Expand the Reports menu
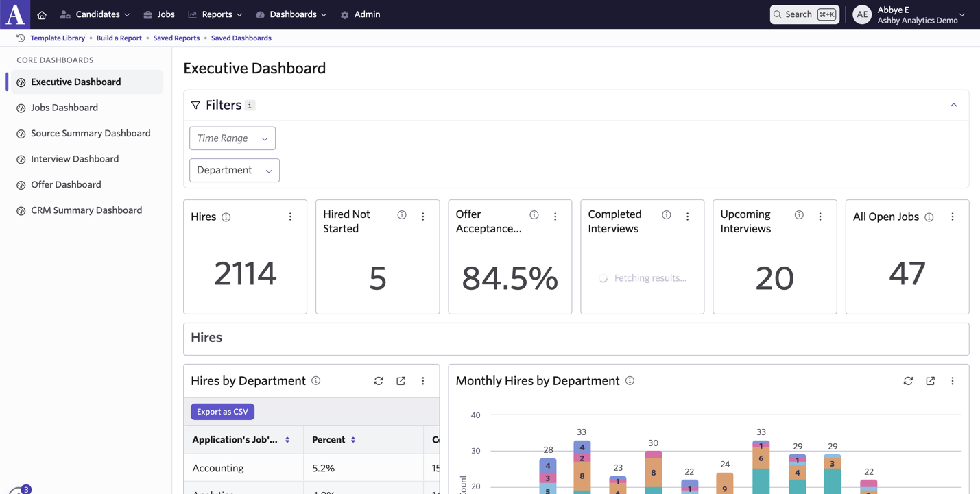Image resolution: width=980 pixels, height=494 pixels. [215, 14]
